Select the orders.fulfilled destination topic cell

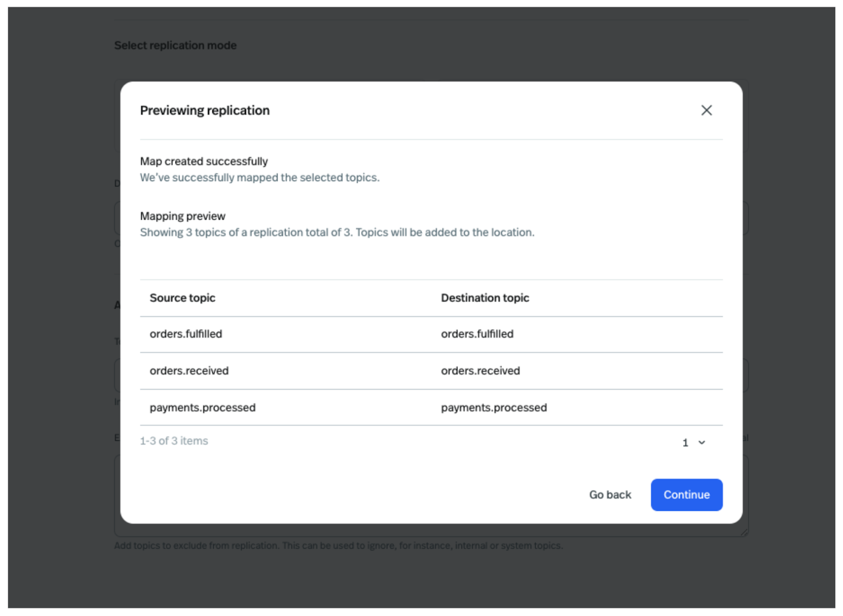[x=477, y=334]
